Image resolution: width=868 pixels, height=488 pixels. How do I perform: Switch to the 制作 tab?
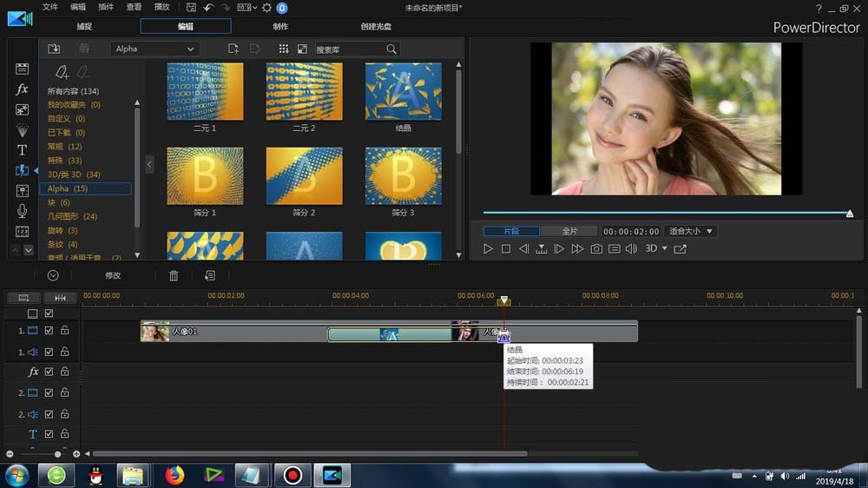(280, 27)
